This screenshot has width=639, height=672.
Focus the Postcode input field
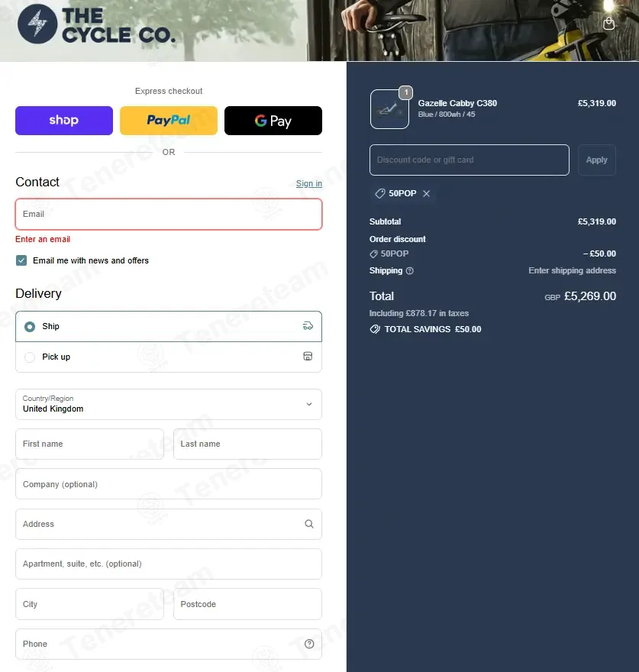click(247, 604)
